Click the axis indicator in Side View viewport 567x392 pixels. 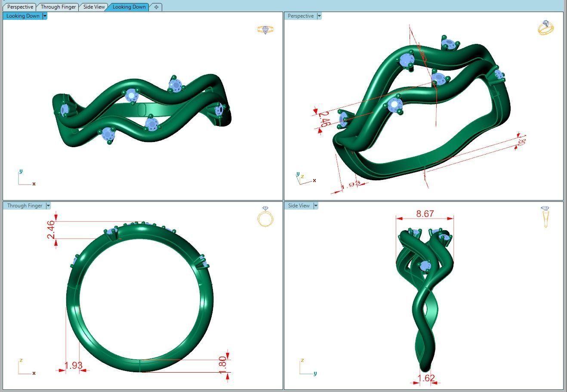tap(308, 367)
